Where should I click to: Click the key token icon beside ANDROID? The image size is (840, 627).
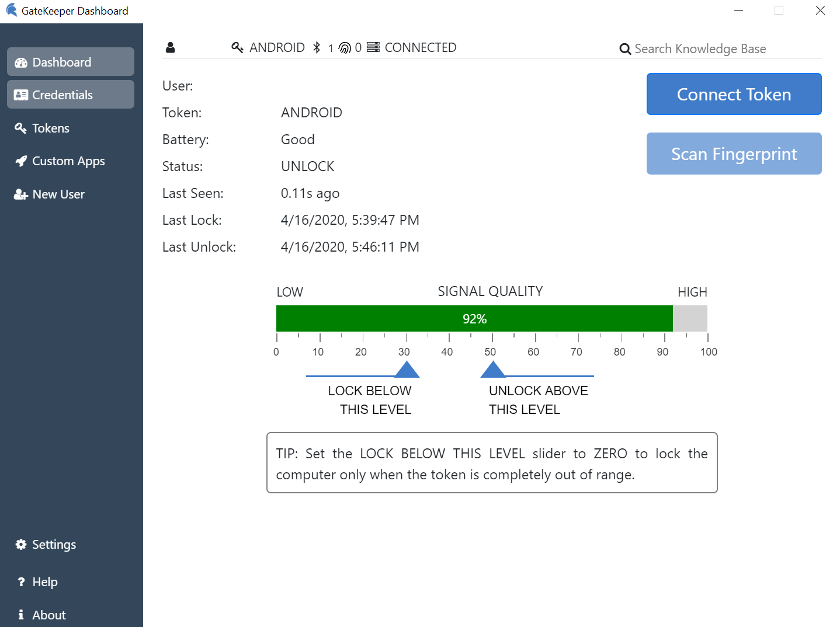237,48
